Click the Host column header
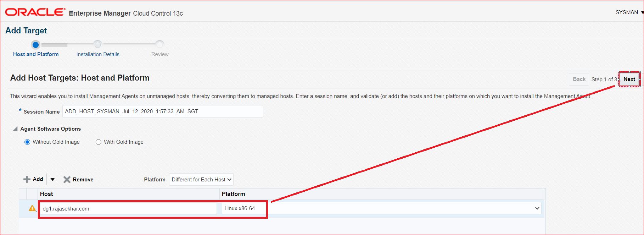 [x=46, y=194]
